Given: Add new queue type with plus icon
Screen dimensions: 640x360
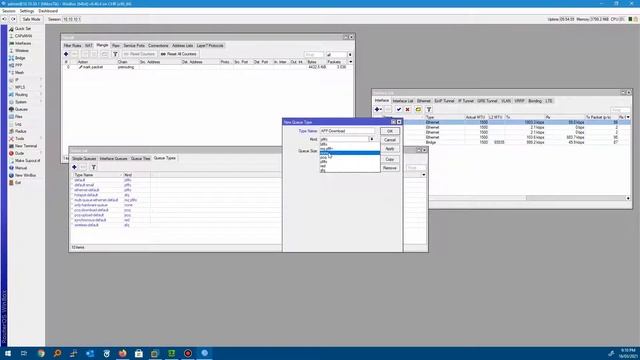Looking at the screenshot, I should pos(74,167).
